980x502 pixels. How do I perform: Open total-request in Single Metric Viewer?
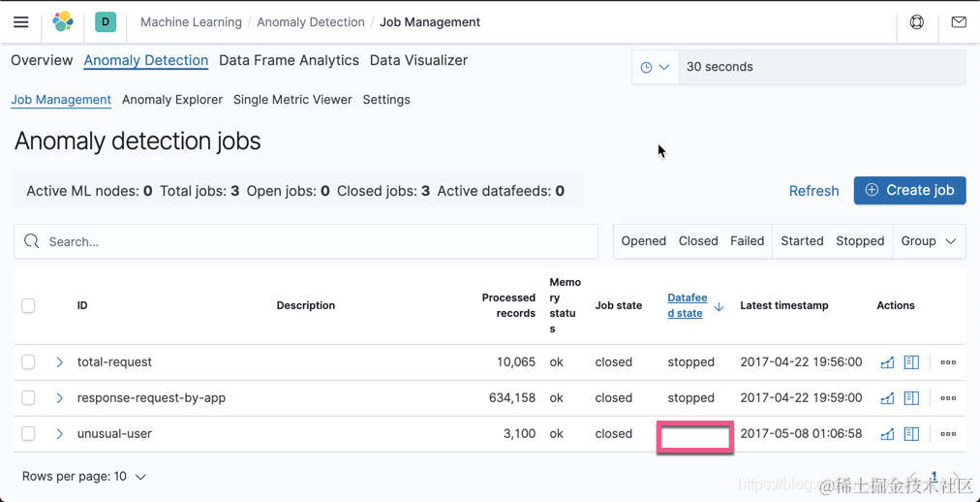tap(887, 362)
